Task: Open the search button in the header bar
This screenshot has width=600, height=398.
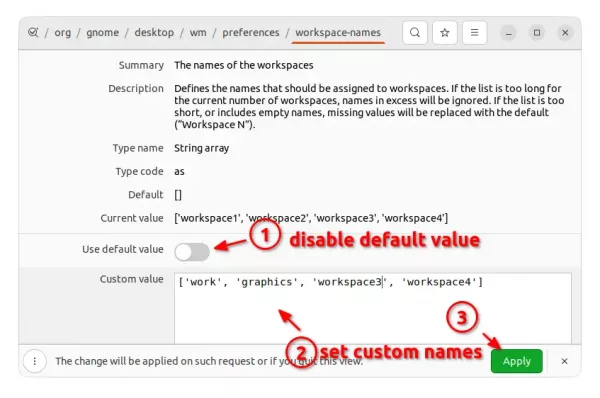Action: pos(415,33)
